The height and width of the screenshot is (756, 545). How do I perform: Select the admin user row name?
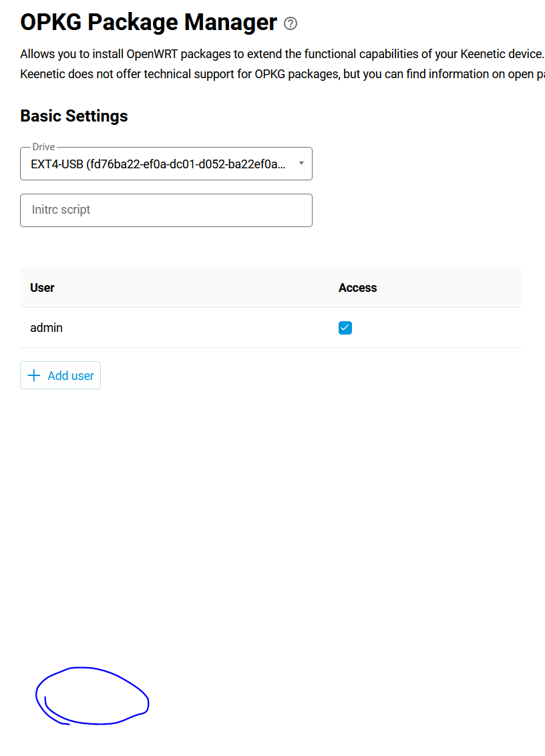(x=46, y=328)
